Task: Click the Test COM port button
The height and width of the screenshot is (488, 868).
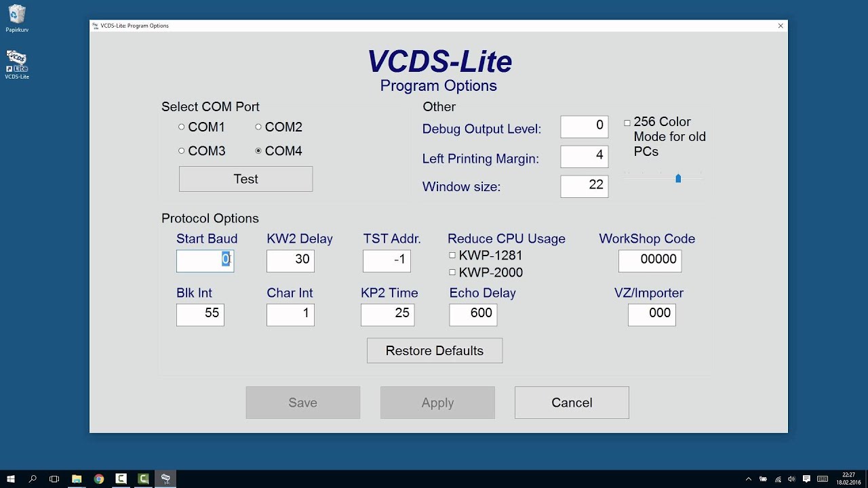Action: click(x=245, y=179)
